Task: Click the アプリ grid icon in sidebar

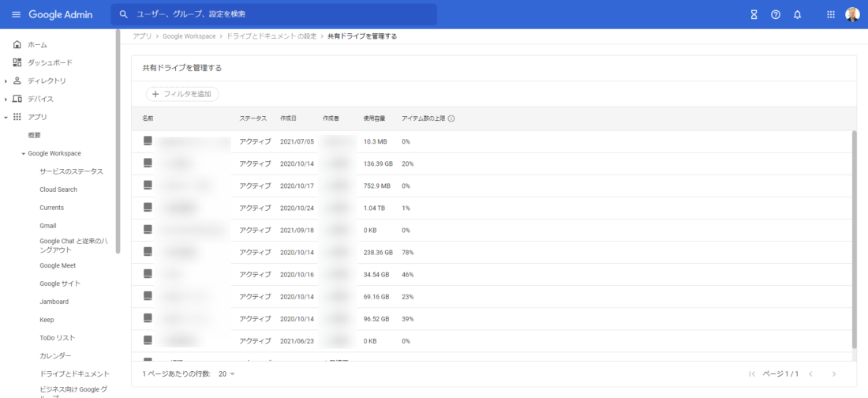Action: pyautogui.click(x=17, y=118)
